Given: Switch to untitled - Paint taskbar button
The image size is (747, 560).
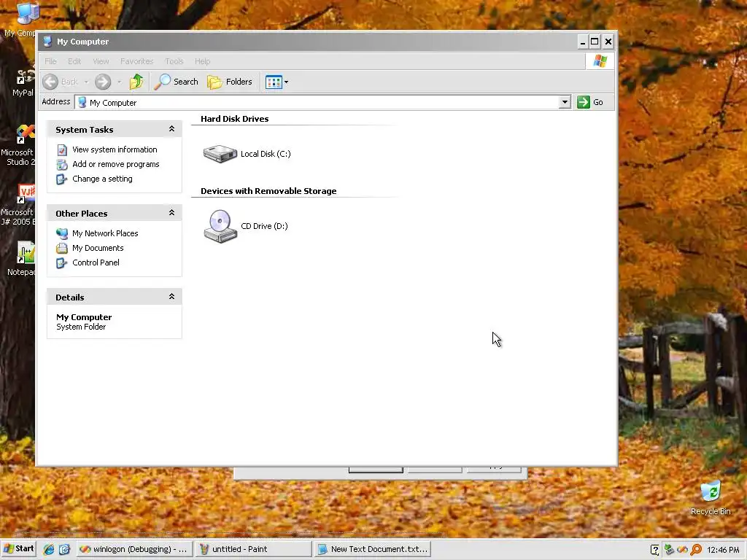Looking at the screenshot, I should click(x=253, y=549).
